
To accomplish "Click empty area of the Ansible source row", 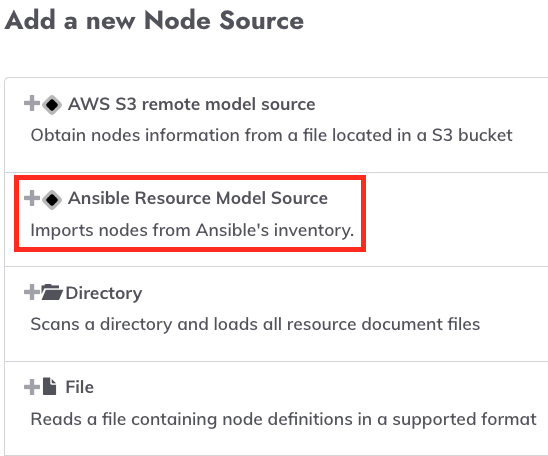I will tap(454, 220).
